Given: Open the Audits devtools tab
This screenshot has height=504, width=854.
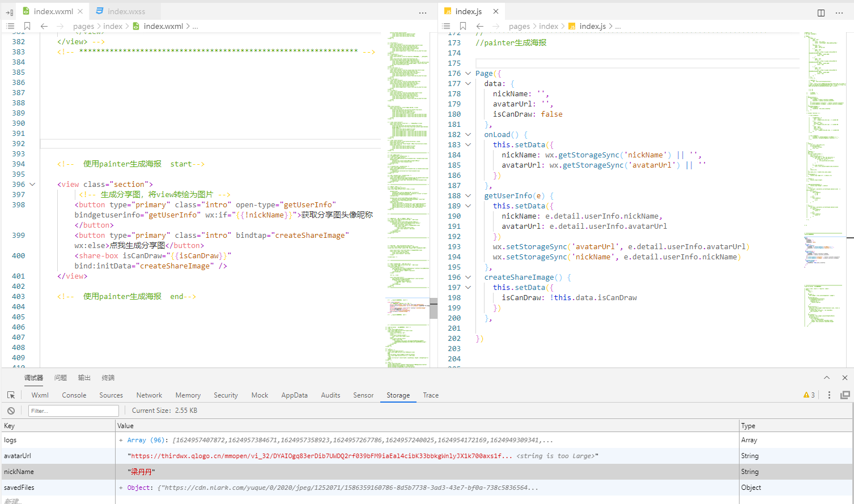Looking at the screenshot, I should click(x=330, y=395).
